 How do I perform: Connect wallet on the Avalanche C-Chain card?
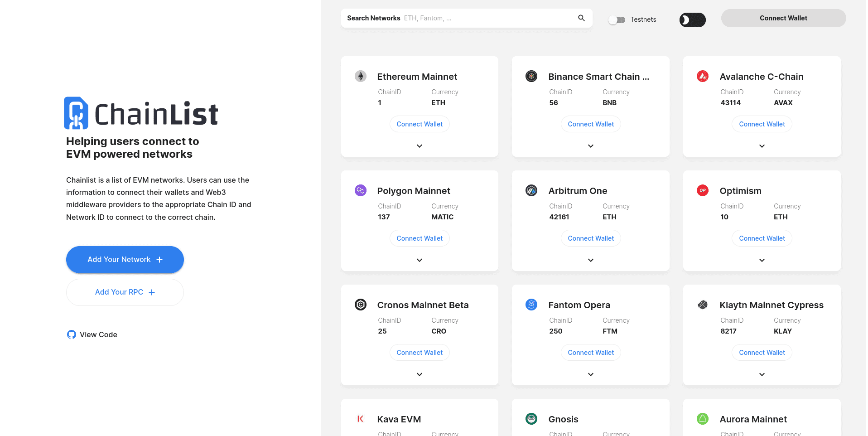tap(762, 124)
